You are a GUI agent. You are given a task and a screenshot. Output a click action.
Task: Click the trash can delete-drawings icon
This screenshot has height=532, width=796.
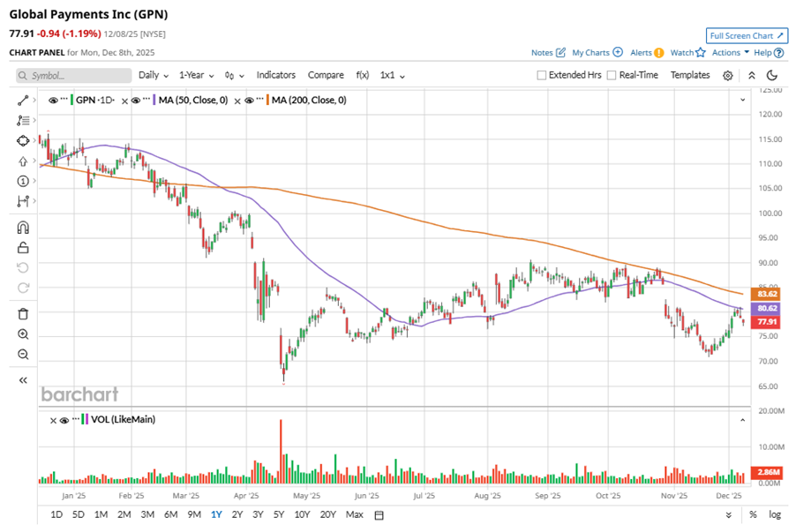pyautogui.click(x=23, y=313)
